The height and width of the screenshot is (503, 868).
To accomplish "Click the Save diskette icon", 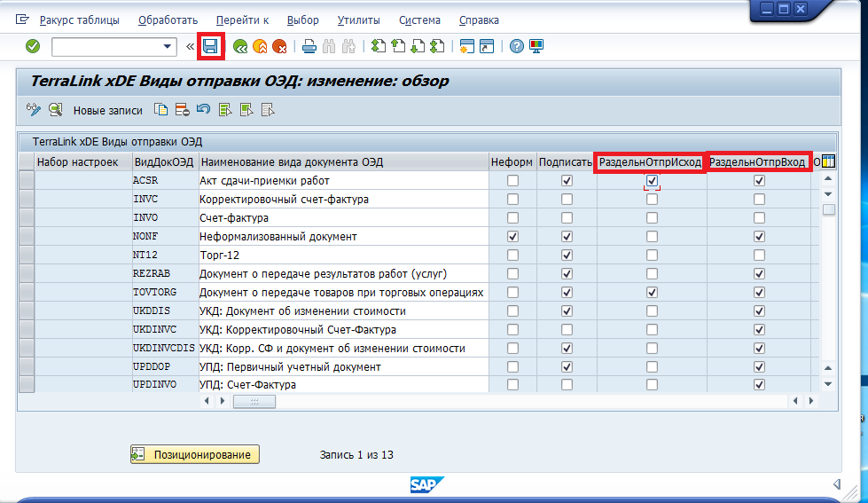I will (x=211, y=46).
